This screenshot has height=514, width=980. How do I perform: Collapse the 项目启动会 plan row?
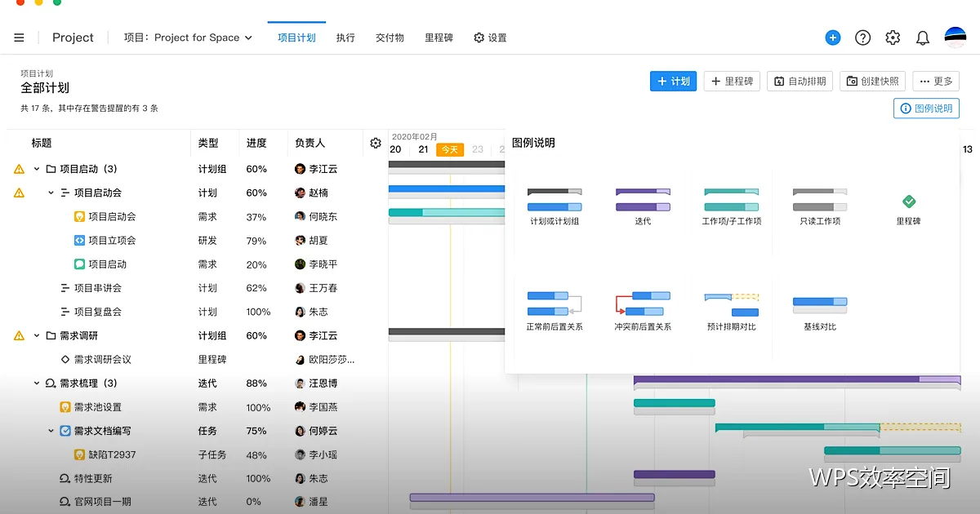[51, 193]
